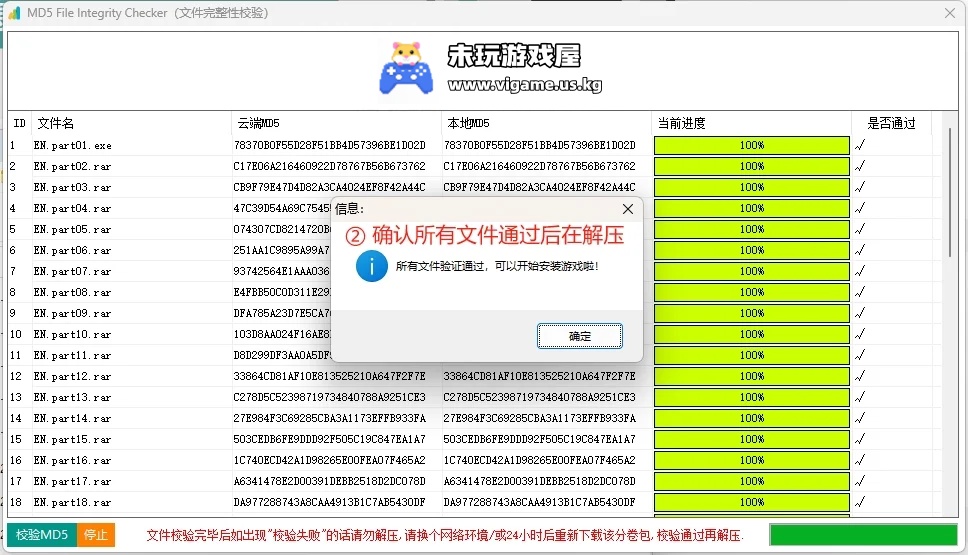Click the 本地MD5 column header
This screenshot has height=555, width=968.
pos(546,123)
